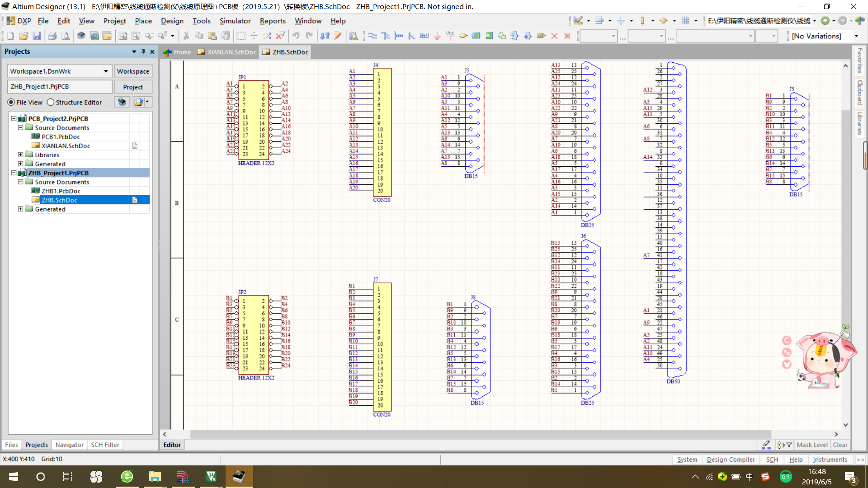868x488 pixels.
Task: Open the No Variations dropdown
Action: [856, 36]
